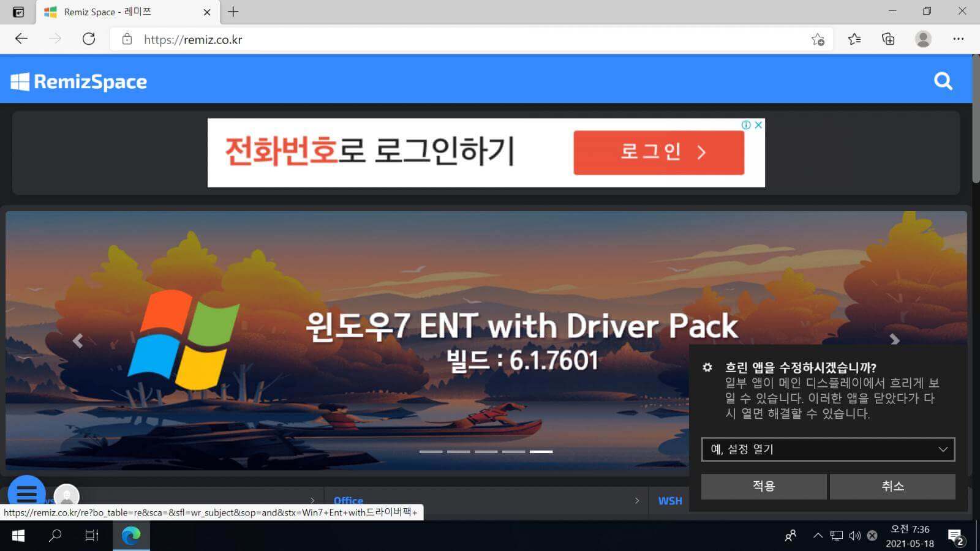
Task: Select the fifth active slide indicator
Action: pos(541,452)
